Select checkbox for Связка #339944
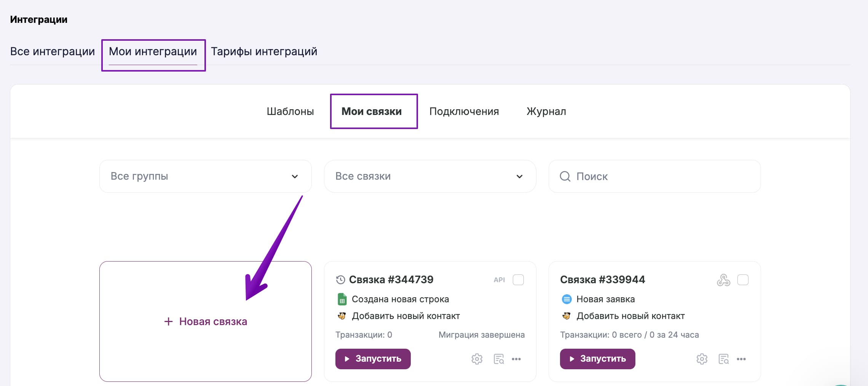 743,280
